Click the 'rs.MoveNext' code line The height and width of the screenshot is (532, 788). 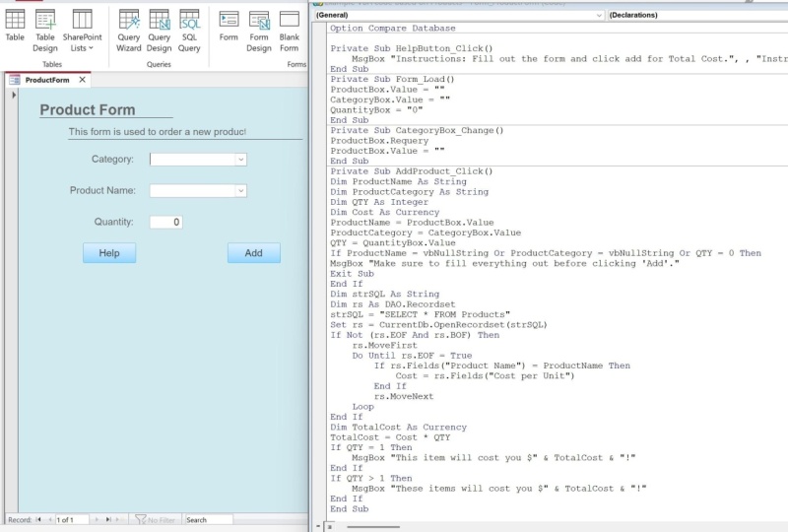tap(404, 396)
